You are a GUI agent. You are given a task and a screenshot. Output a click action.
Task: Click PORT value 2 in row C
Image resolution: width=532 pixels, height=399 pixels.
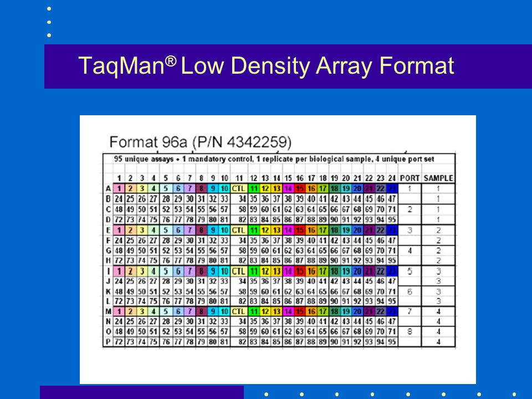click(410, 209)
